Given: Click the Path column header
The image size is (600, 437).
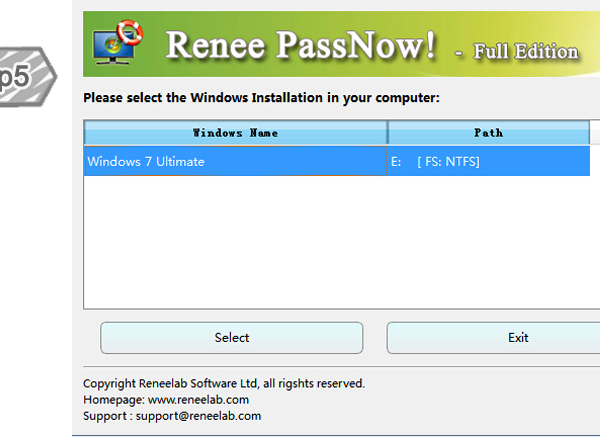Looking at the screenshot, I should 489,133.
